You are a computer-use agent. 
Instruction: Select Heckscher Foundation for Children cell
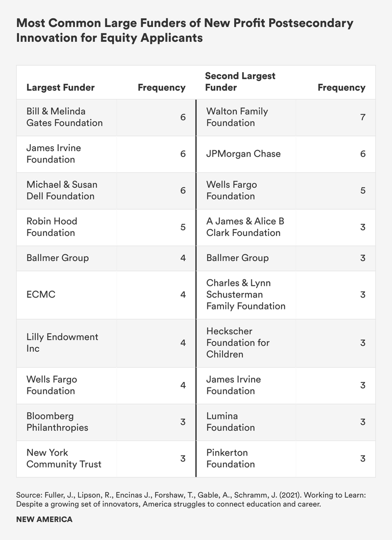pyautogui.click(x=238, y=343)
